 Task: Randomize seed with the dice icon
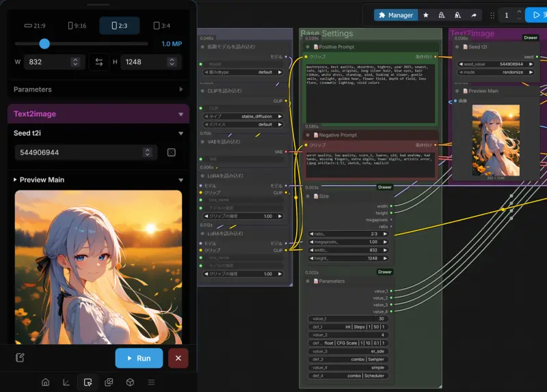[172, 152]
